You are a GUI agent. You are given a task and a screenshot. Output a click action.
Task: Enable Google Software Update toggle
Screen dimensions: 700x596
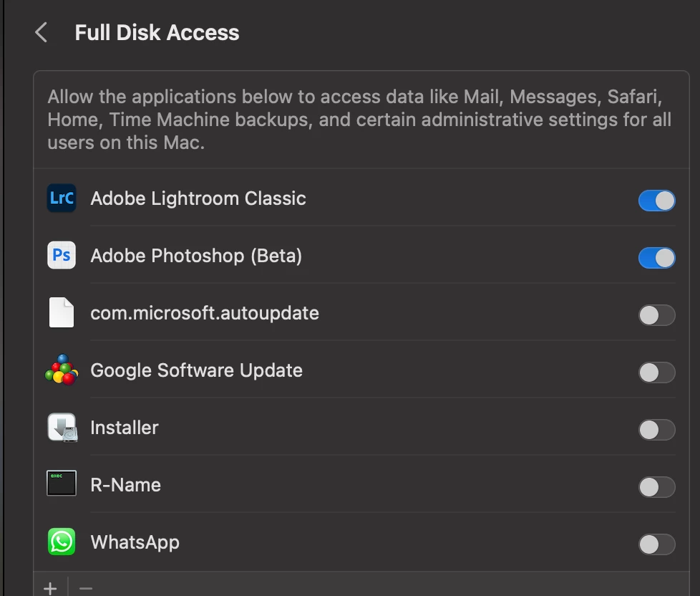pyautogui.click(x=656, y=372)
